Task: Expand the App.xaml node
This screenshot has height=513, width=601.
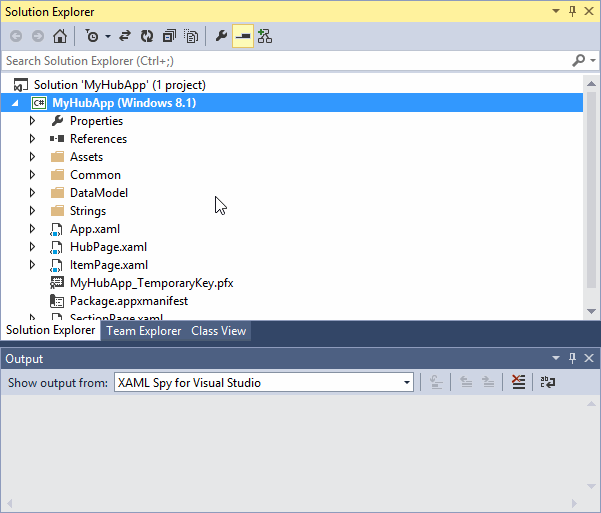Action: 33,229
